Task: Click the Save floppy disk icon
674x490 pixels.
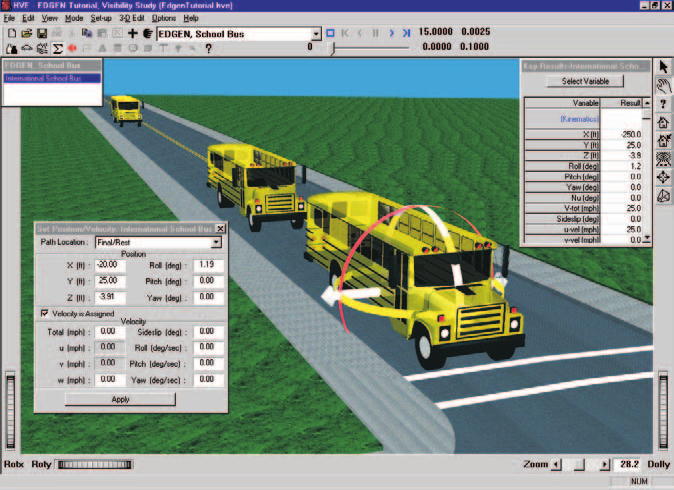Action: [42, 34]
